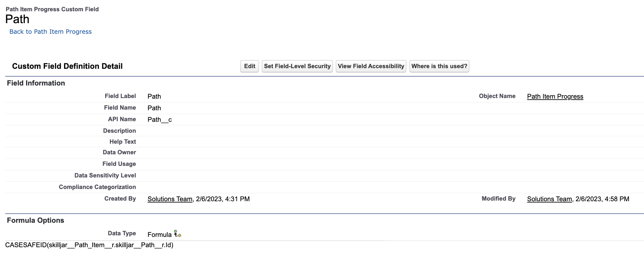Click the Field Label value Path
644x261 pixels.
(154, 96)
